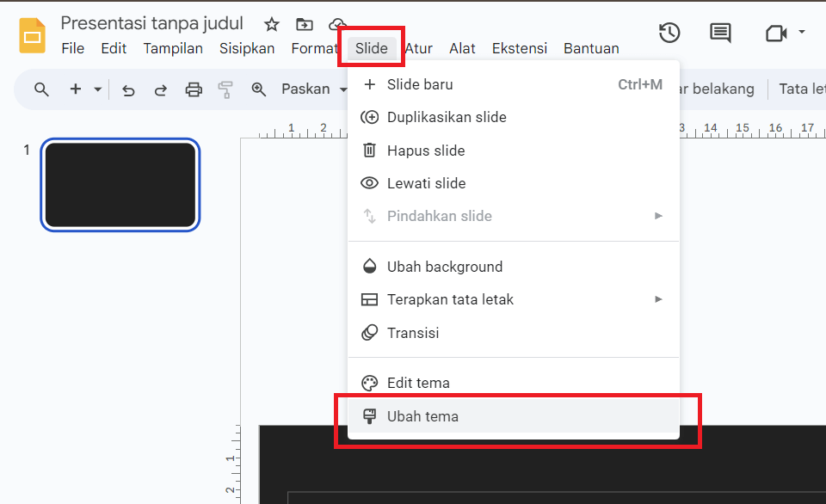Activate the zoom magnifier tool

259,89
